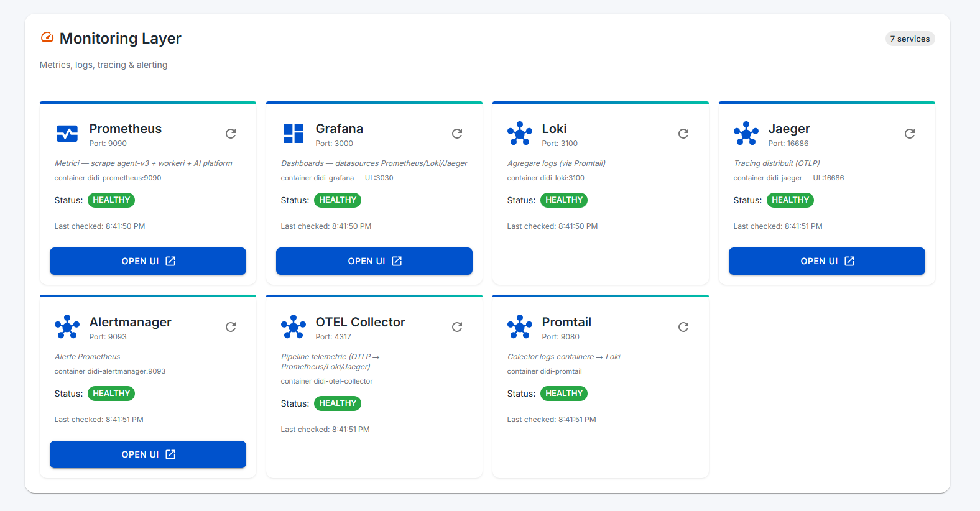Click 'container didi-jaeger — UI :16686' text
This screenshot has height=511, width=980.
tap(789, 178)
